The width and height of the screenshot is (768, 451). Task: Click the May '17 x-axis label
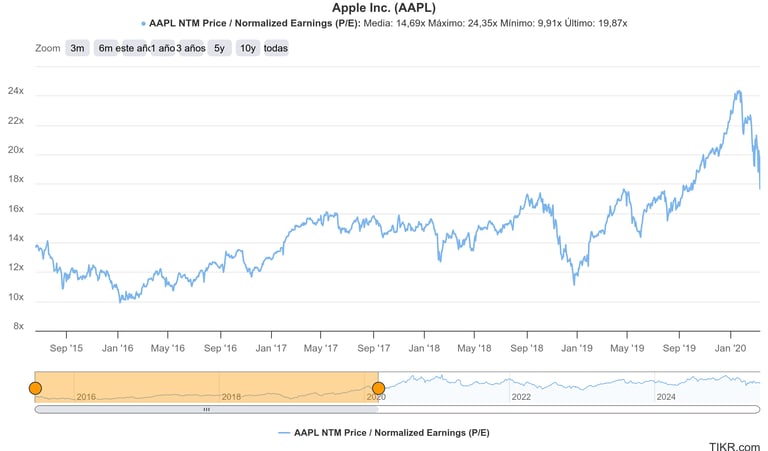point(320,348)
